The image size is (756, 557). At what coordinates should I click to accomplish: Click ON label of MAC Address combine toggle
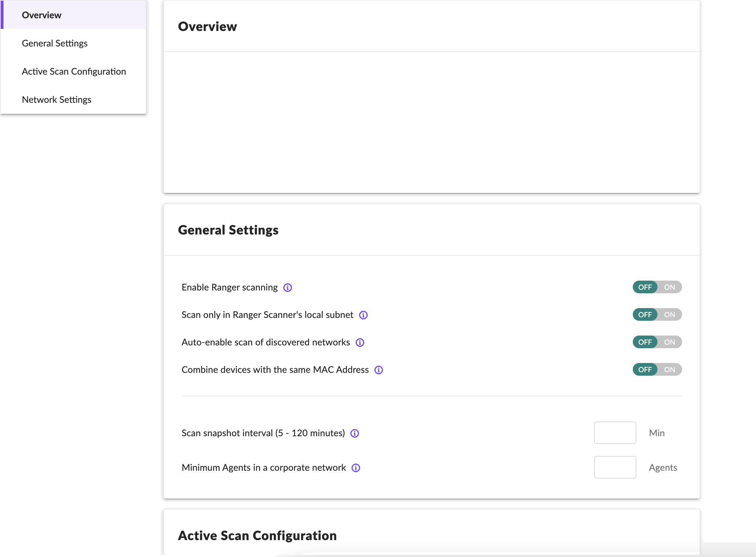click(669, 370)
